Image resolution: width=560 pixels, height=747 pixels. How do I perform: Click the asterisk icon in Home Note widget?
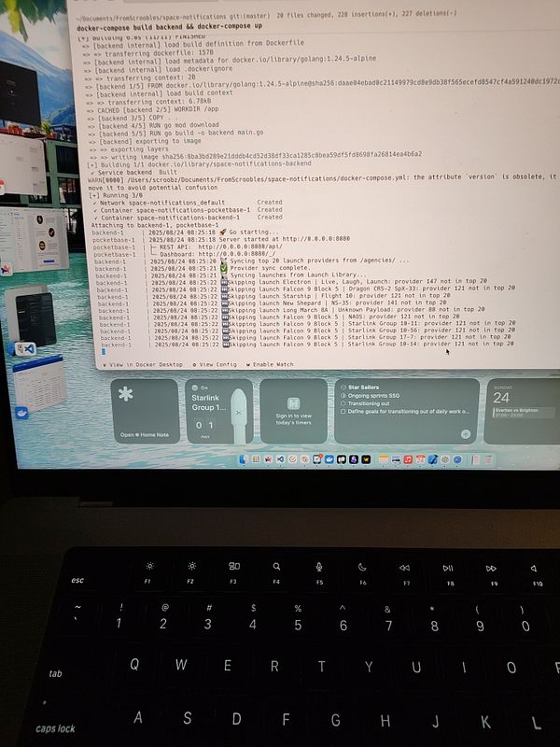click(x=126, y=394)
